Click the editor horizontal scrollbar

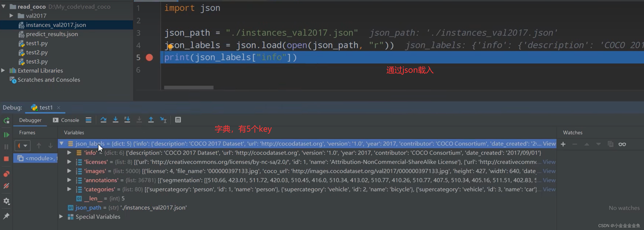pos(189,87)
